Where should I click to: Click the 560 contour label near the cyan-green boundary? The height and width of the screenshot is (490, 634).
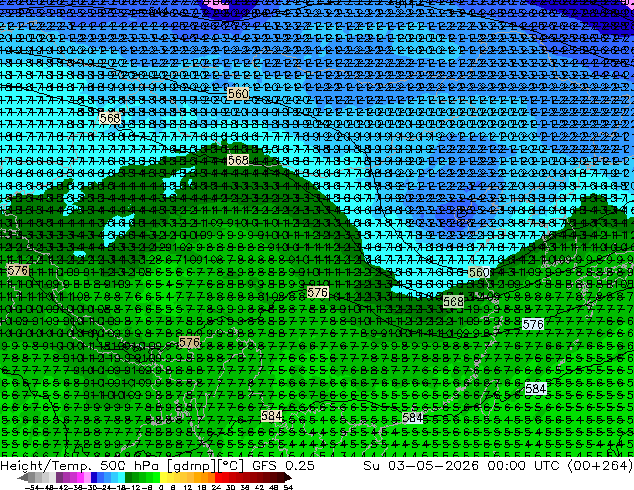pos(479,272)
